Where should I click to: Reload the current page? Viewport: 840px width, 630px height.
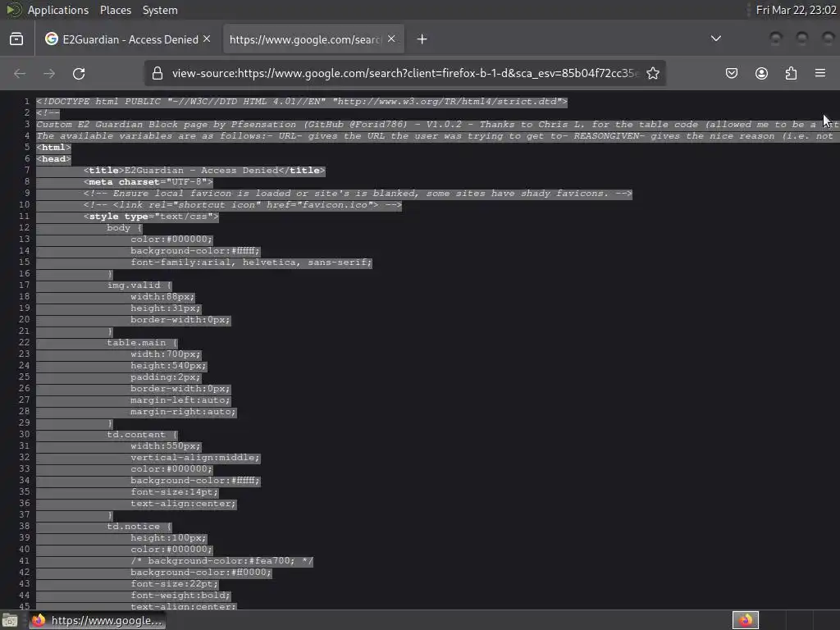click(x=79, y=73)
